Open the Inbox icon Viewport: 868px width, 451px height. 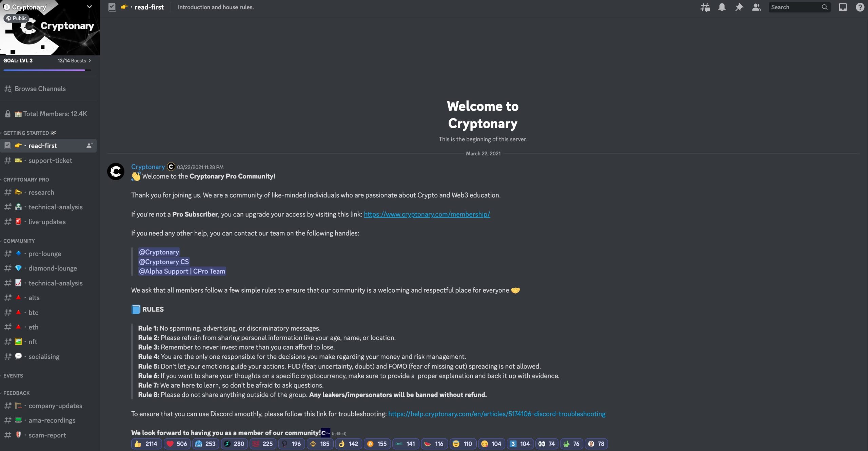tap(843, 7)
